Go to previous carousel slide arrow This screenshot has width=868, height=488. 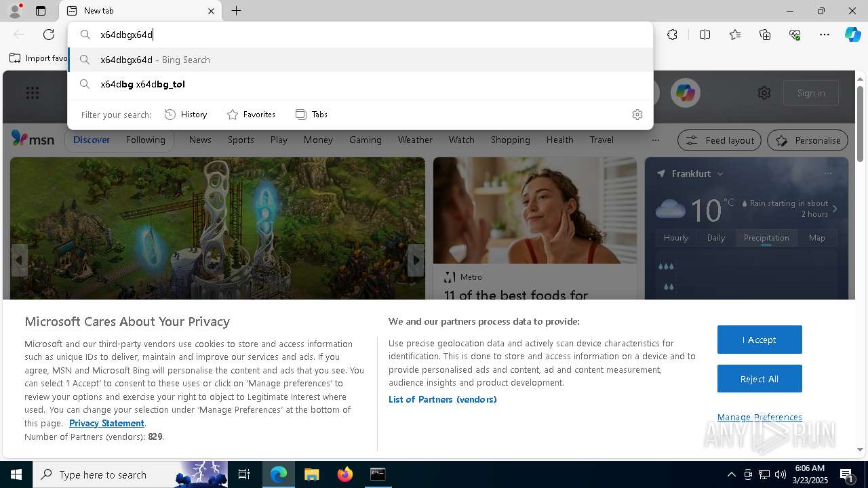[19, 260]
